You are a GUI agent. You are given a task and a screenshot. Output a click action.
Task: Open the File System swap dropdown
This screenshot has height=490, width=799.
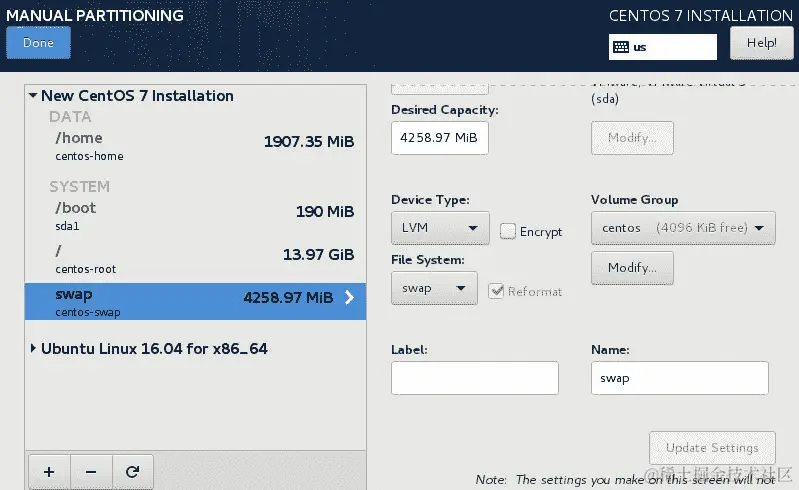click(x=434, y=288)
